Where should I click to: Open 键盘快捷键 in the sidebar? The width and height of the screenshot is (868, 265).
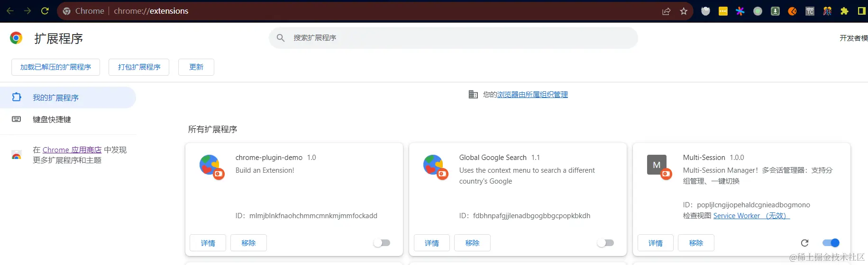[68, 119]
